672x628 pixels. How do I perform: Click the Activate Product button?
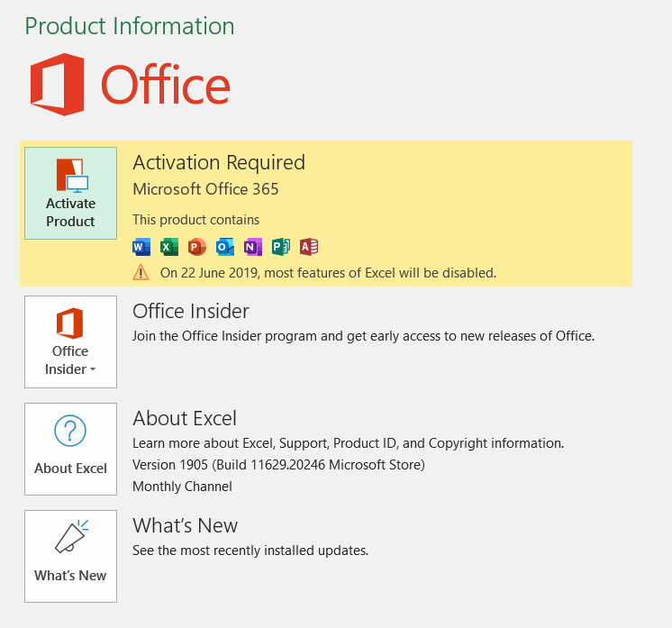pyautogui.click(x=71, y=193)
